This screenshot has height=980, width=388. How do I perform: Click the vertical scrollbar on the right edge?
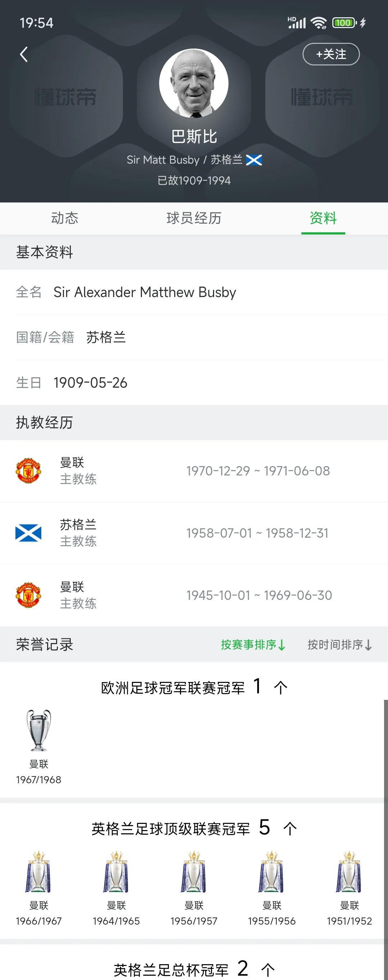pos(386,837)
